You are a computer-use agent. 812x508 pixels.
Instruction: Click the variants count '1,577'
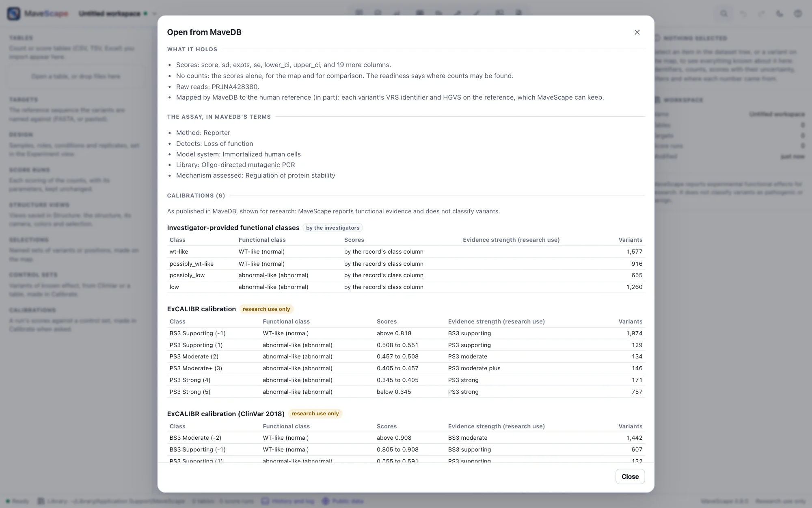[634, 252]
